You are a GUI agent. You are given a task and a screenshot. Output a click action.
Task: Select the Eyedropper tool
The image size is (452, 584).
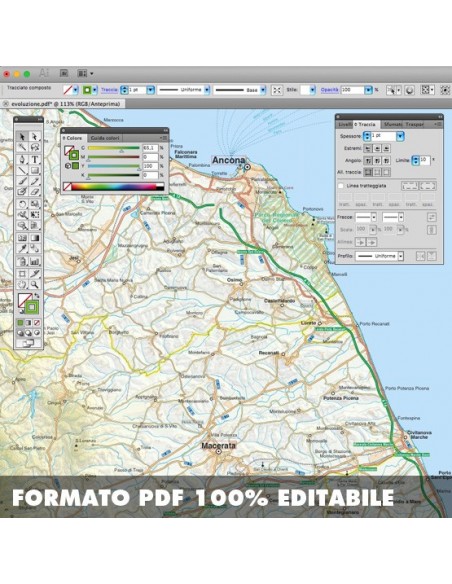click(x=22, y=248)
